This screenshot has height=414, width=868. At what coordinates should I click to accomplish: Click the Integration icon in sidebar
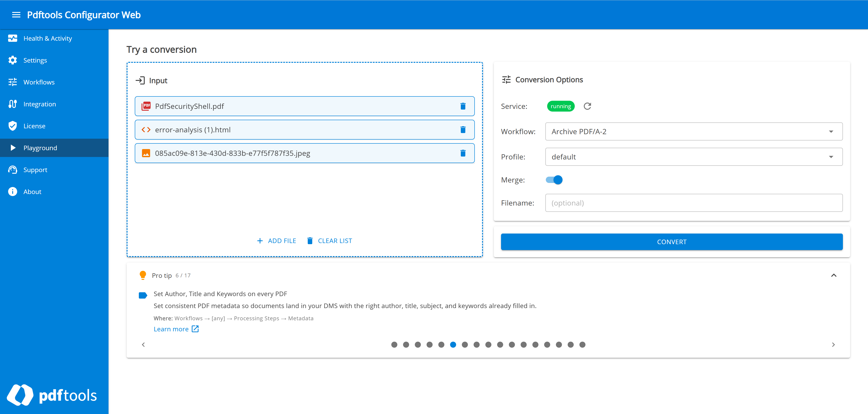[12, 104]
